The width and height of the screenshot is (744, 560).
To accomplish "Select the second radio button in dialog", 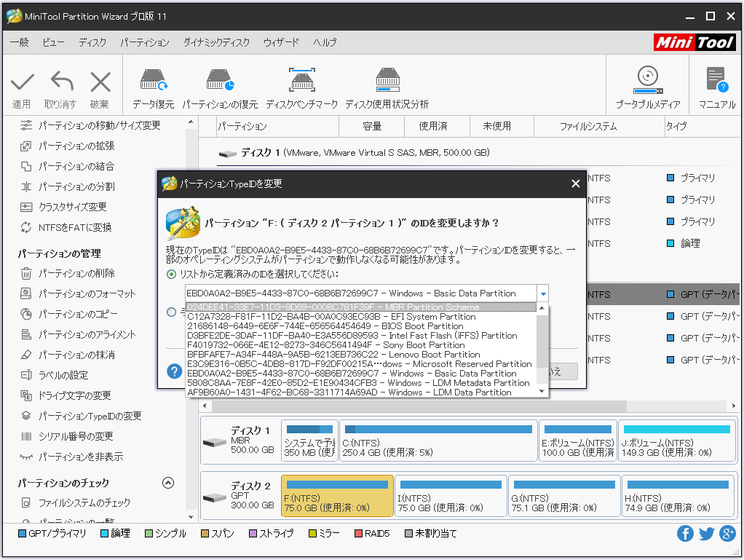I will [x=172, y=312].
